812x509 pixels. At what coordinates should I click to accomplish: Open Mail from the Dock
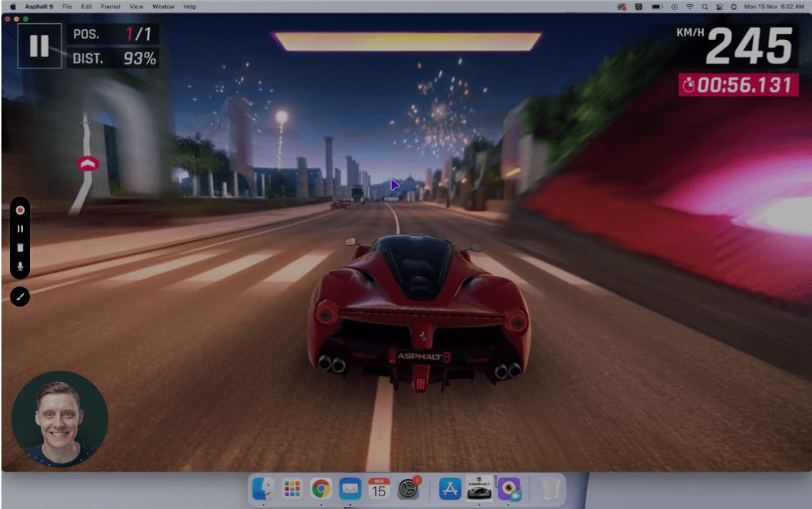pyautogui.click(x=350, y=489)
